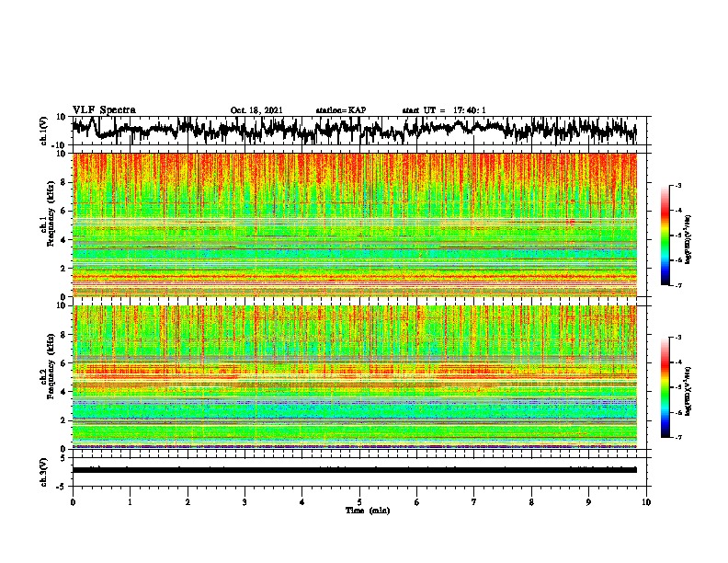Click the "station=KAP" label
The width and height of the screenshot is (728, 563).
coord(341,110)
